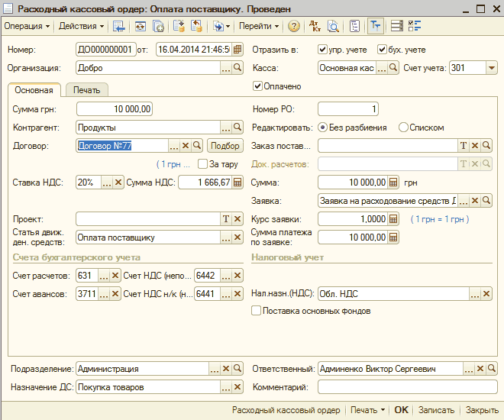Click into the Комментарий input field

pos(407,387)
